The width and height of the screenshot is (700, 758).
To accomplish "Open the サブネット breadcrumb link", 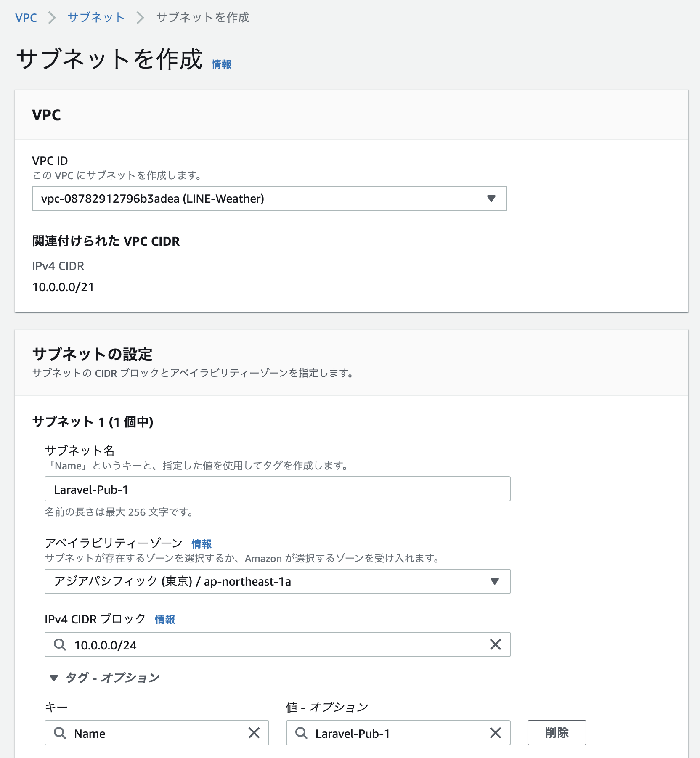I will [x=95, y=17].
